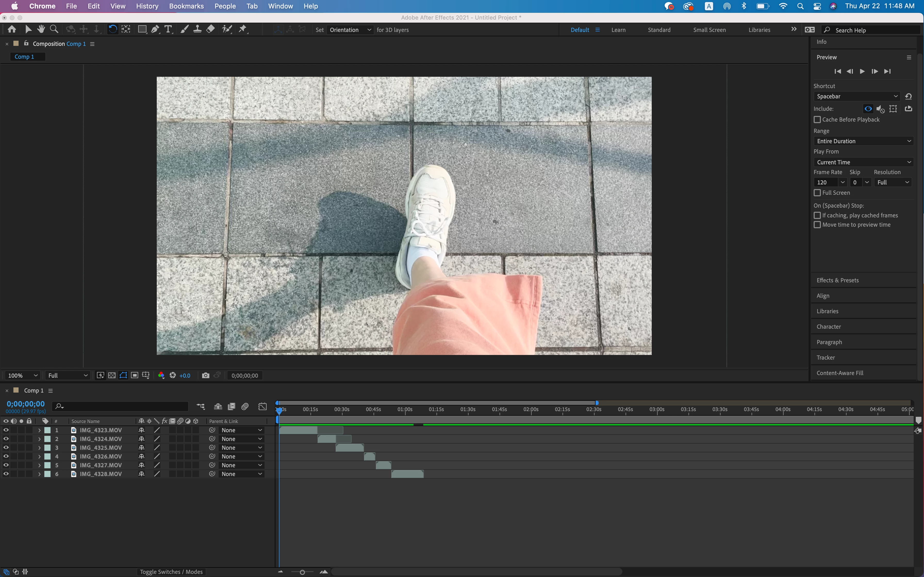Open the Effects & Presets panel
The width and height of the screenshot is (924, 577).
point(837,280)
